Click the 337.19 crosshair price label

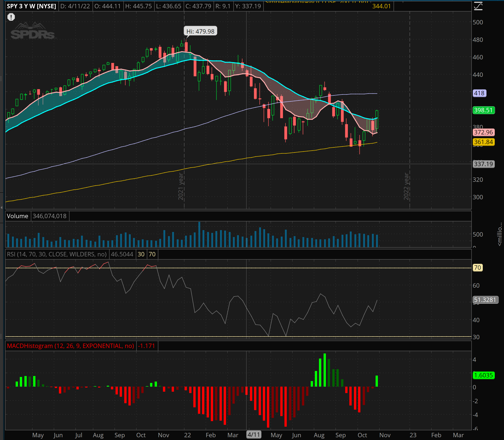(484, 164)
